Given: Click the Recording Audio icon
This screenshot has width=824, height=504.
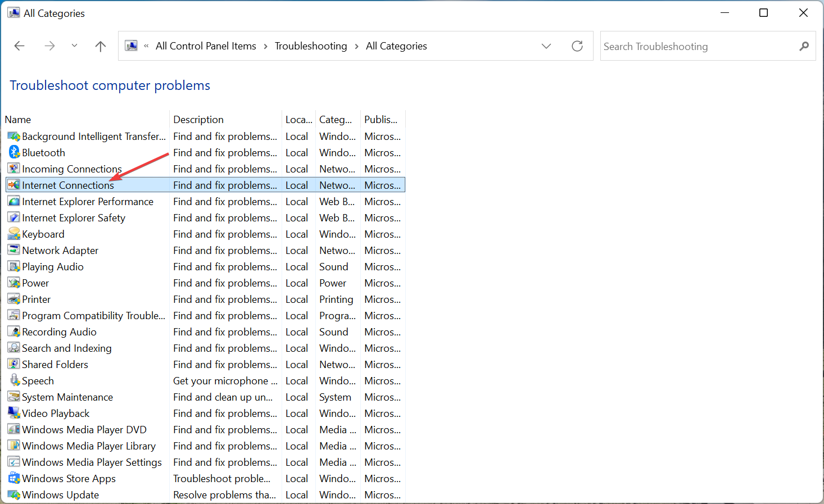Looking at the screenshot, I should pos(13,332).
